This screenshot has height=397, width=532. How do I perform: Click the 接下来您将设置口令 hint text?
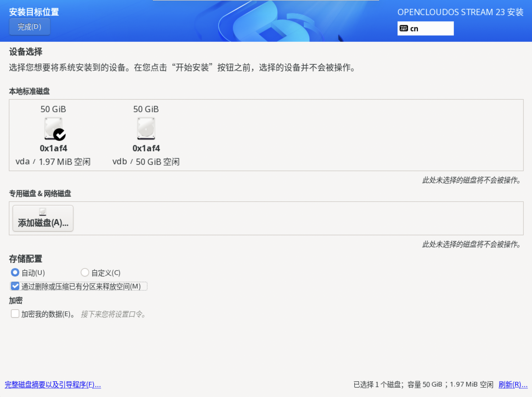tap(113, 314)
